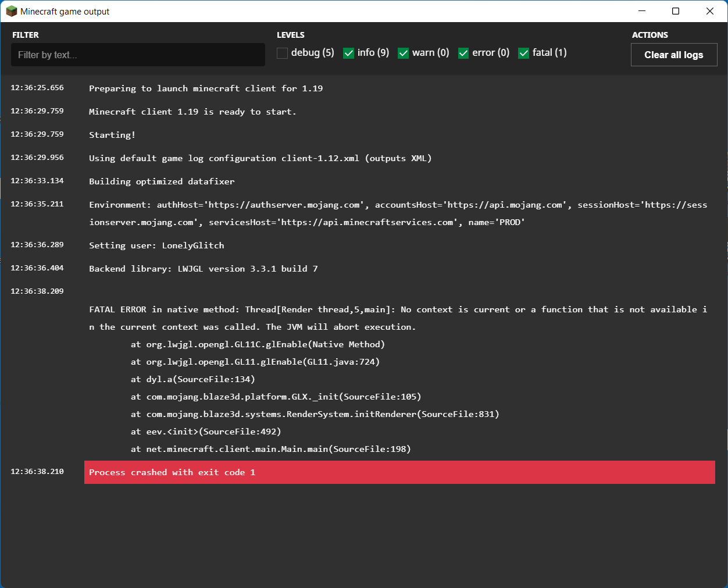Select the FATAL ERROR in native method line
Screen dimensions: 728x588
pyautogui.click(x=398, y=318)
